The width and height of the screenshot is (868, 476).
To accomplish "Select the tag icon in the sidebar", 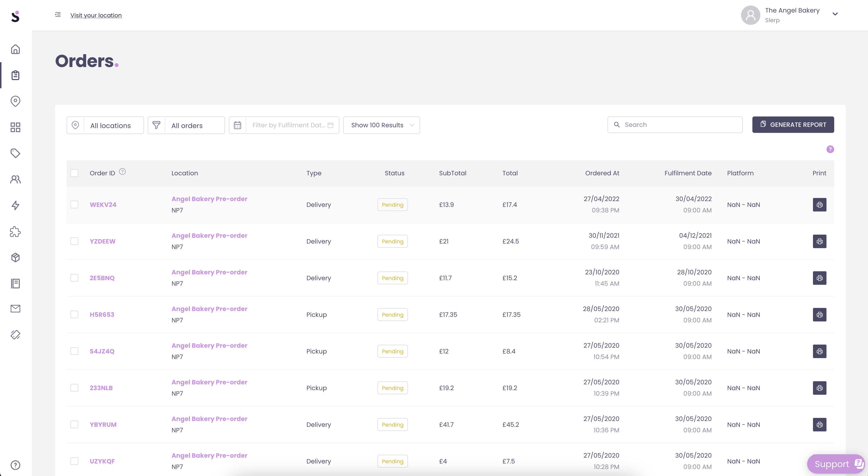I will [15, 153].
